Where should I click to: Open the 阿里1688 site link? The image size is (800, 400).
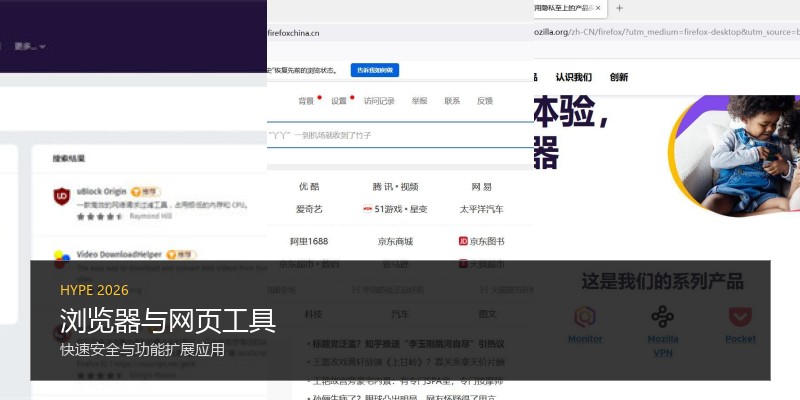point(309,241)
